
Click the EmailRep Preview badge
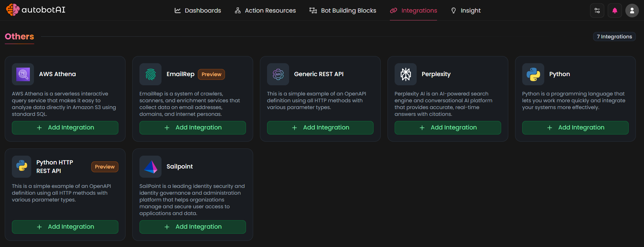[x=211, y=74]
